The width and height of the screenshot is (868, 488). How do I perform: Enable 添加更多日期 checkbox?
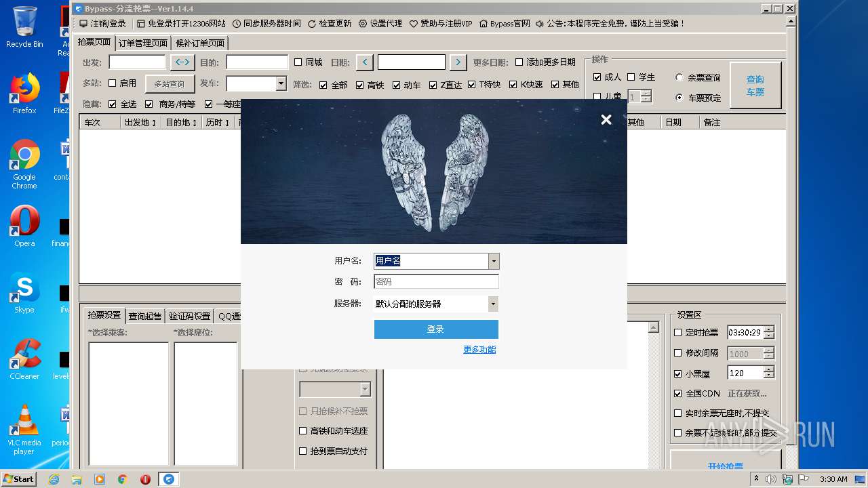pyautogui.click(x=519, y=62)
